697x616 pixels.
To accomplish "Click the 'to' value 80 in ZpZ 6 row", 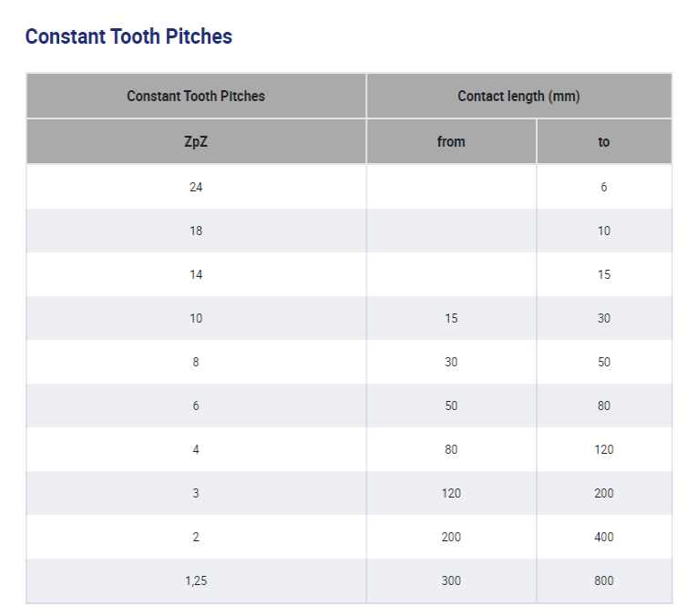I will coord(604,406).
